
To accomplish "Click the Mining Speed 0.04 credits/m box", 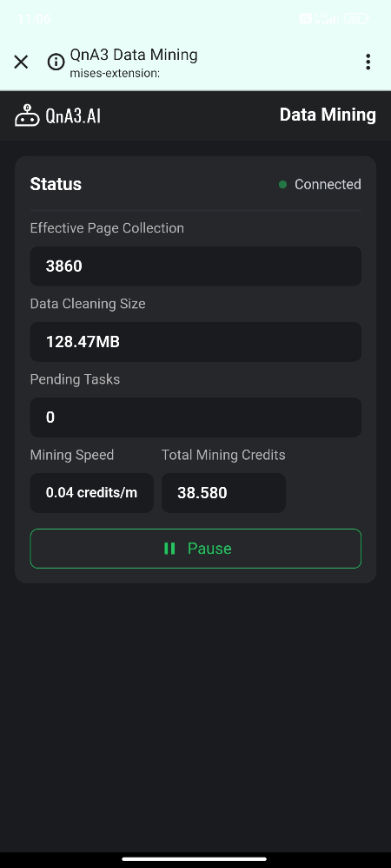I will click(x=92, y=493).
